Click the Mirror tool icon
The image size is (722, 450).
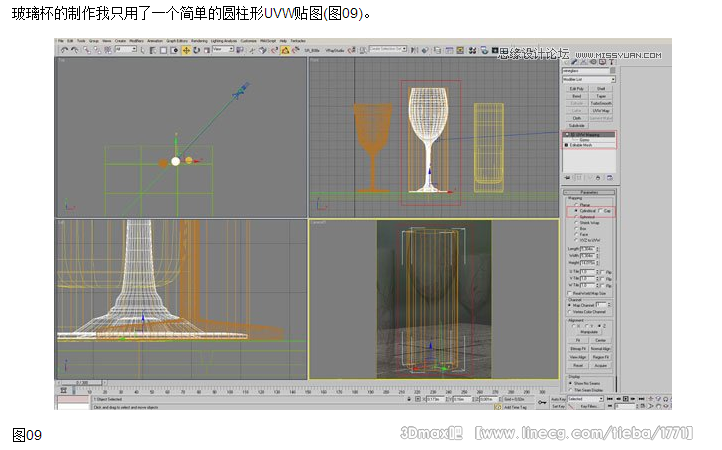(414, 51)
